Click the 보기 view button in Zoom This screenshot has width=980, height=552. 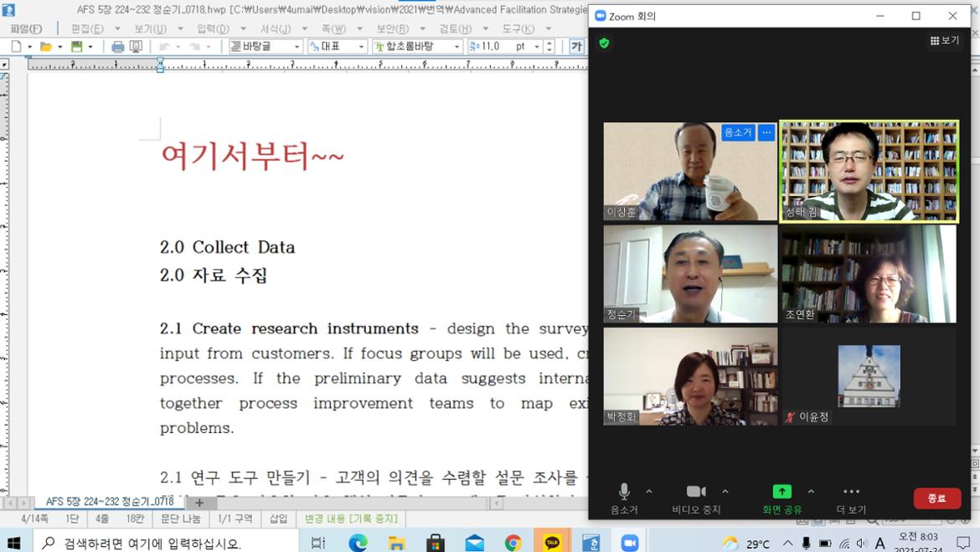click(x=945, y=40)
